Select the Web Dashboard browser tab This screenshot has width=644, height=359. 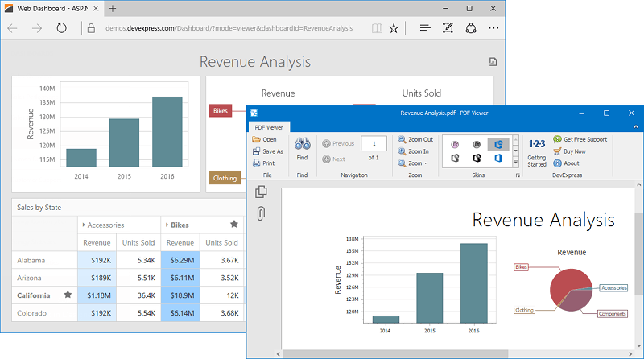click(x=52, y=8)
